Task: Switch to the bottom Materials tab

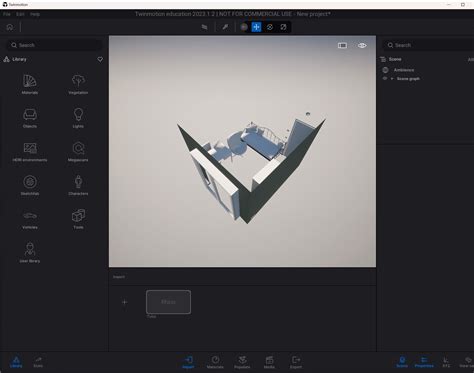Action: 215,362
